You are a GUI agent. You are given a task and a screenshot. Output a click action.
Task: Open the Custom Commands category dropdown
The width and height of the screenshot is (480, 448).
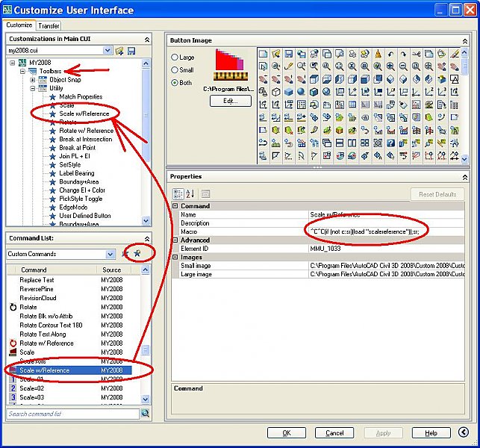[x=110, y=254]
